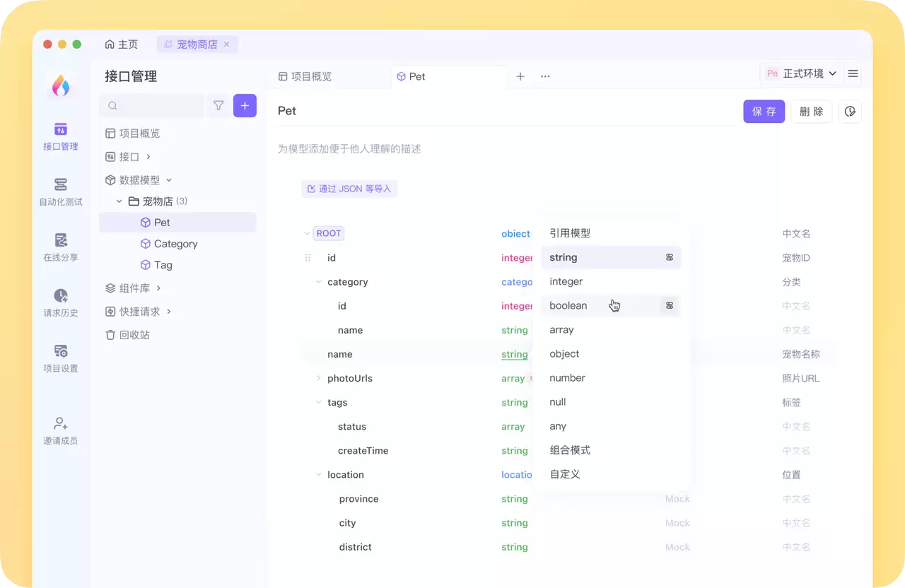Click the province field name
The width and height of the screenshot is (905, 588).
(x=358, y=499)
